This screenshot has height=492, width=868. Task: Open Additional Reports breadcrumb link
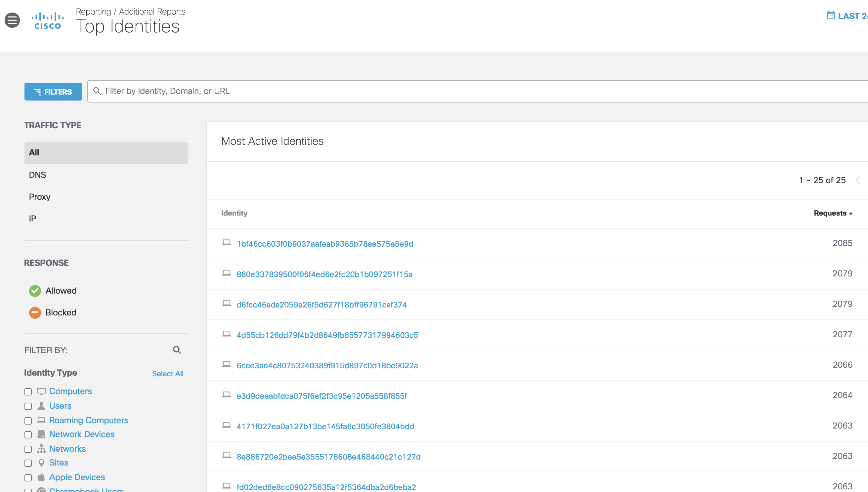point(152,12)
